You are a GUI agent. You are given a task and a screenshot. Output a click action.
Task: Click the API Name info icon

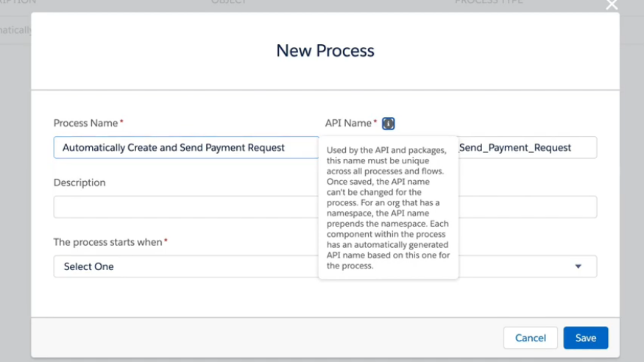coord(389,124)
